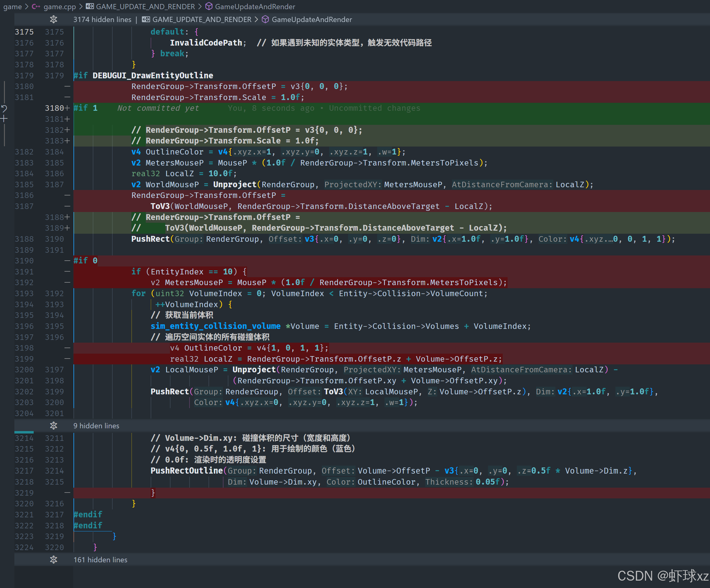Screen dimensions: 710x588
Task: Click the 'Uncommitted changes' blame annotation
Action: click(x=374, y=108)
